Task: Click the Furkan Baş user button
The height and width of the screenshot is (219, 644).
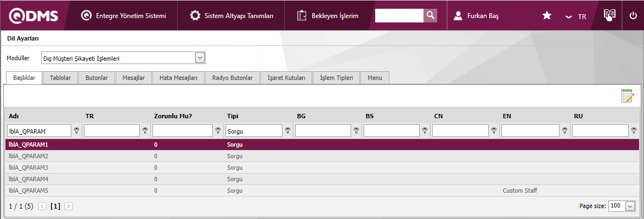Action: (x=476, y=15)
